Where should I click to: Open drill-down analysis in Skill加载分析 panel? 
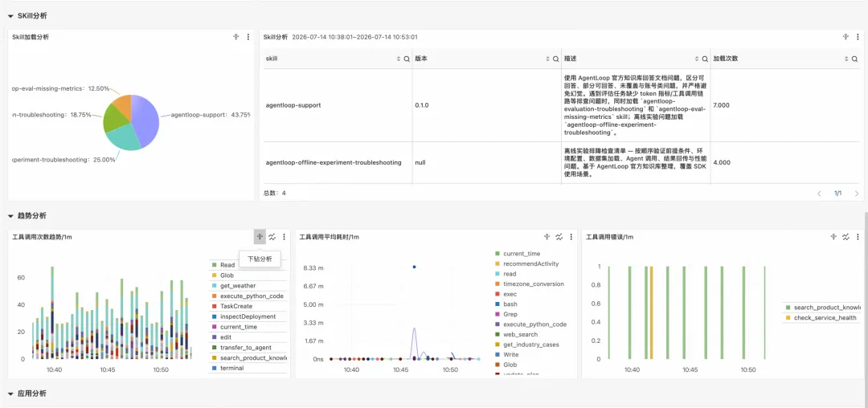click(236, 37)
